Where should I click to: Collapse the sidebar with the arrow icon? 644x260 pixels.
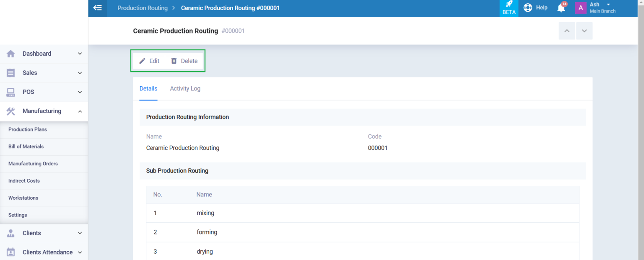tap(98, 8)
